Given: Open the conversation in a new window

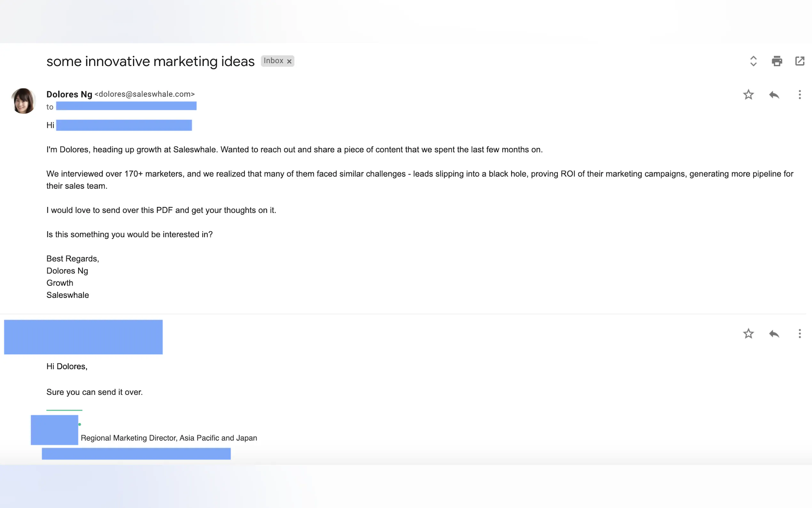Looking at the screenshot, I should (800, 61).
